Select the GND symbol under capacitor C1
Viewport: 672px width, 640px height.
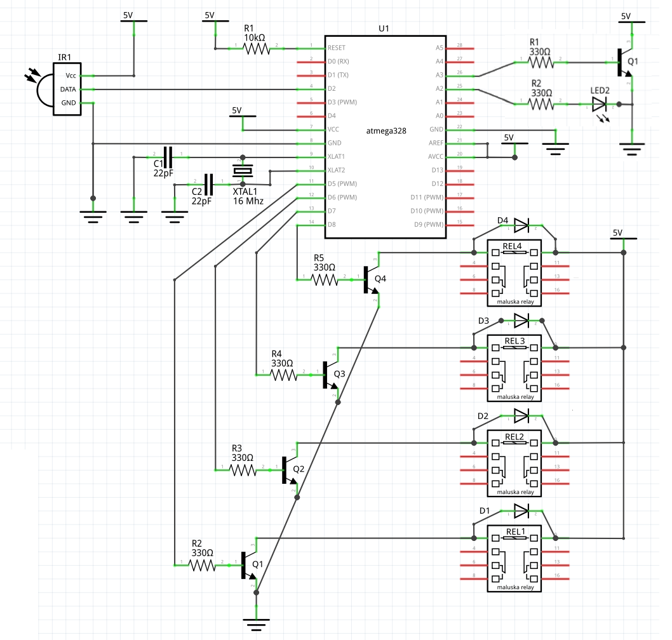pyautogui.click(x=132, y=215)
